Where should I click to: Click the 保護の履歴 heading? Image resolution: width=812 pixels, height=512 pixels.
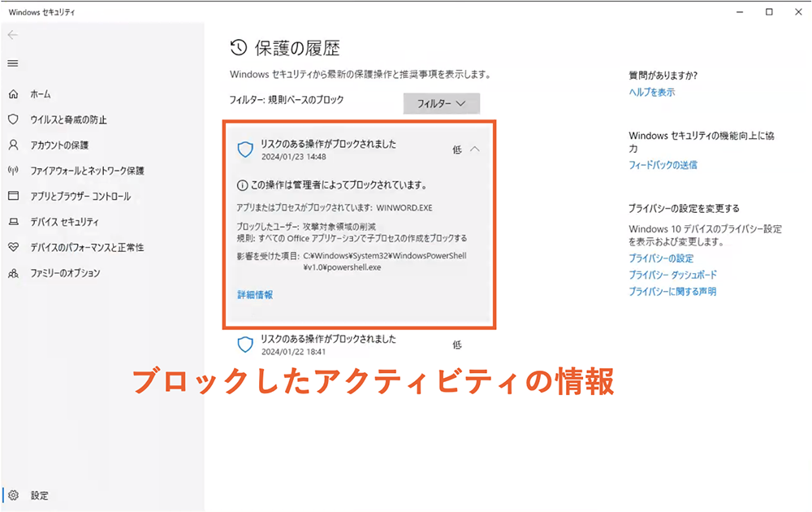[x=297, y=48]
